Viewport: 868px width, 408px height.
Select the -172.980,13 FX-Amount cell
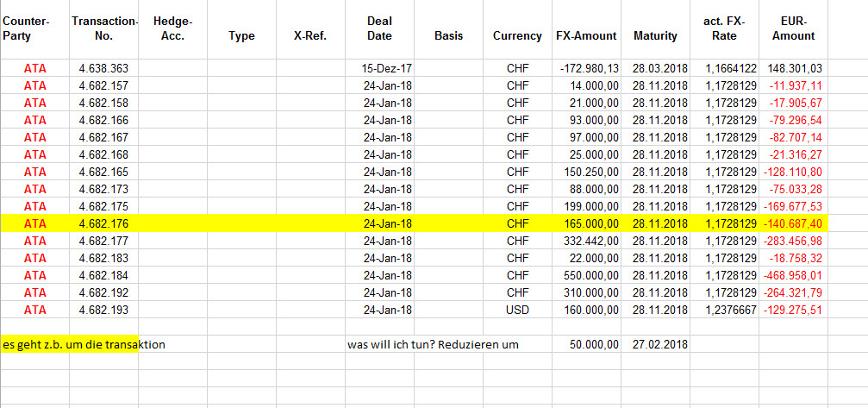tap(586, 69)
